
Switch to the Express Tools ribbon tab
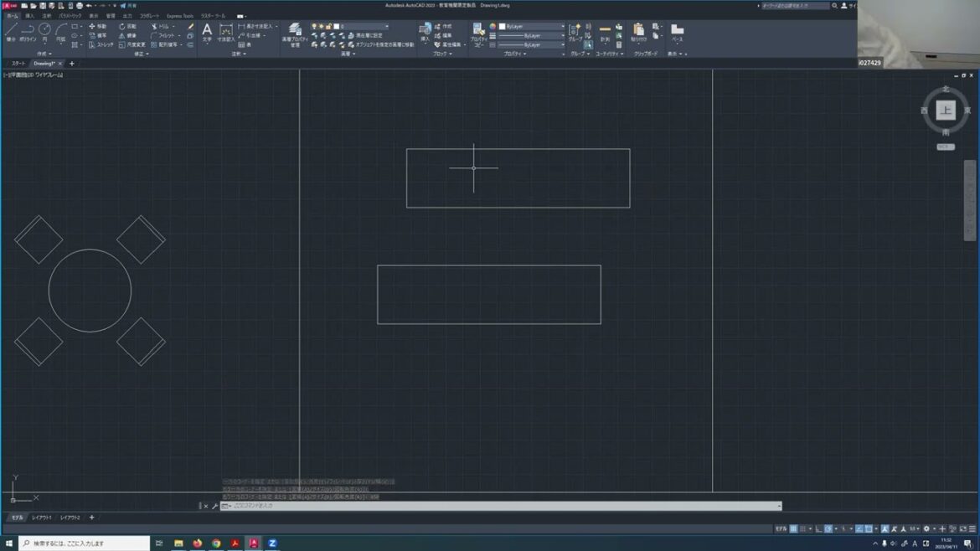(x=179, y=16)
